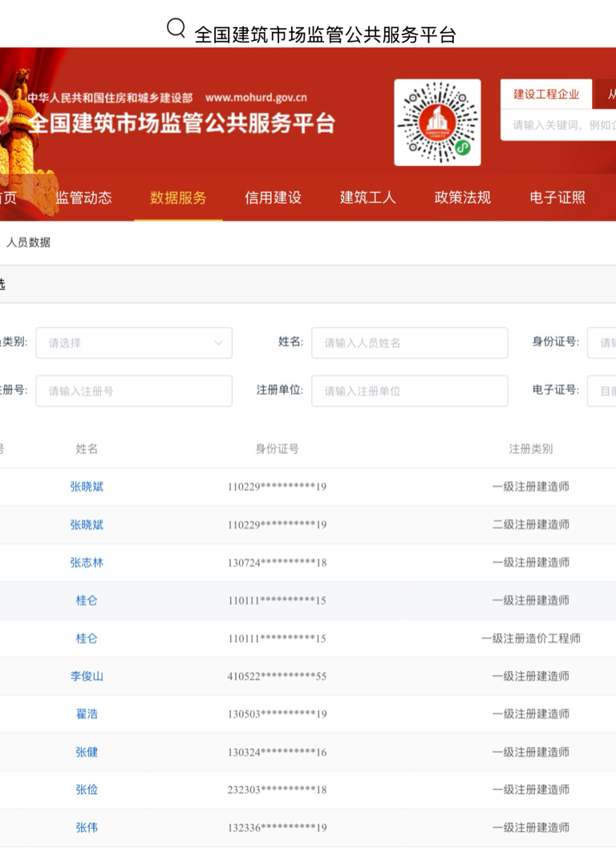616x863 pixels.
Task: Click ID number 130324**********16
Action: pyautogui.click(x=277, y=752)
